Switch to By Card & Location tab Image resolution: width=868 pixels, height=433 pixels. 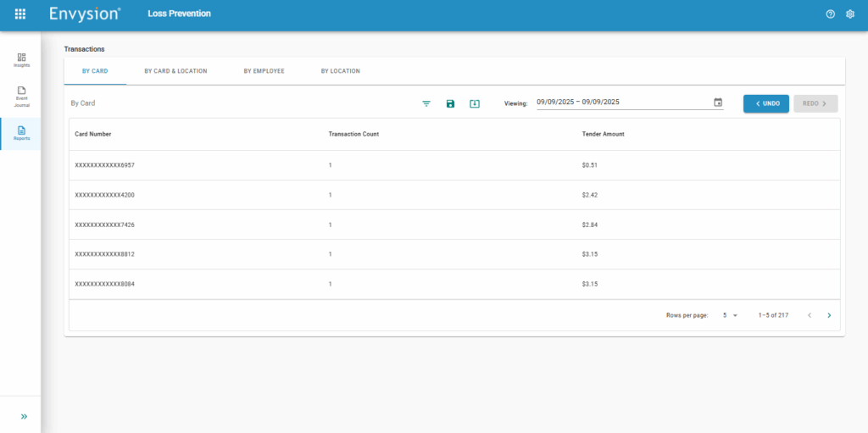[x=175, y=71]
